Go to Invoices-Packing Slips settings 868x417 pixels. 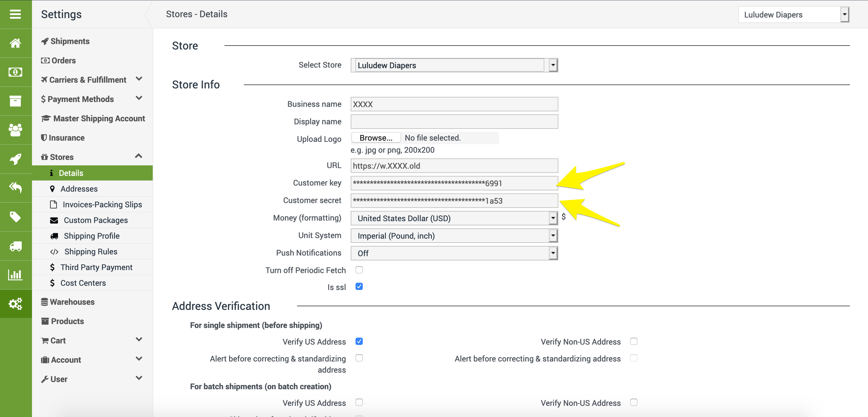tap(102, 205)
